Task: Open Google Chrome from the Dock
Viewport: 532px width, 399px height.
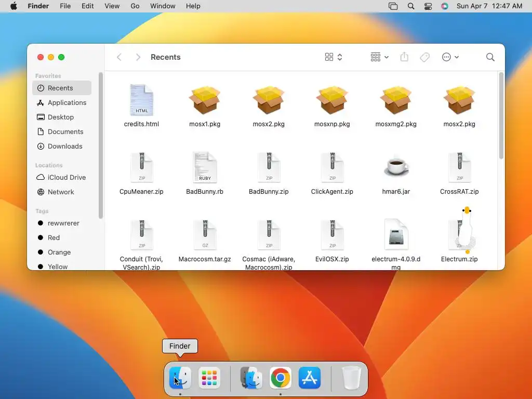Action: click(280, 378)
